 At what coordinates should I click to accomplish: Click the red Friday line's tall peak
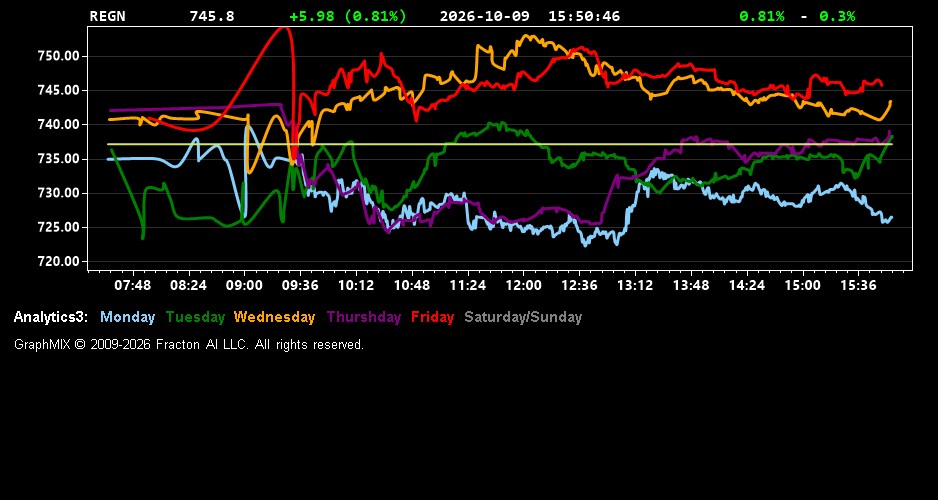click(x=282, y=29)
